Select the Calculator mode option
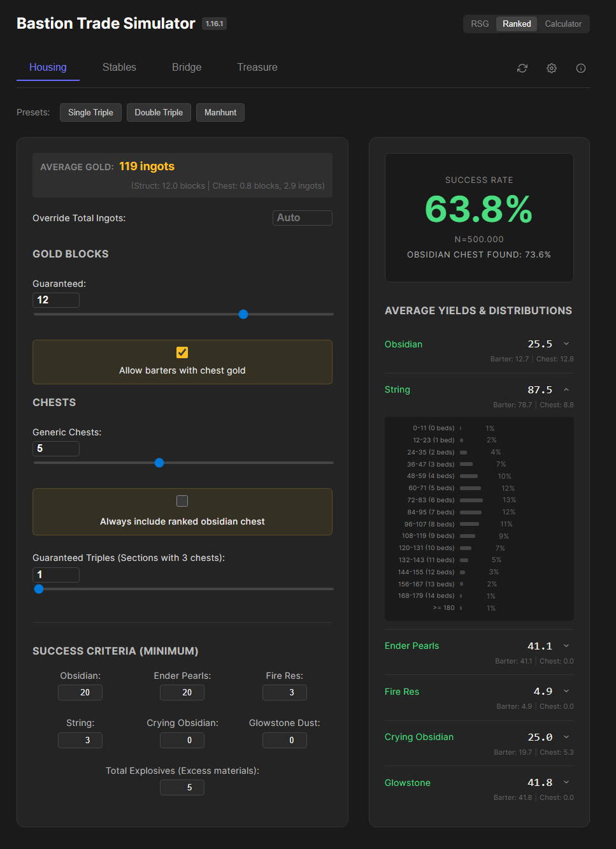616x849 pixels. coord(563,24)
